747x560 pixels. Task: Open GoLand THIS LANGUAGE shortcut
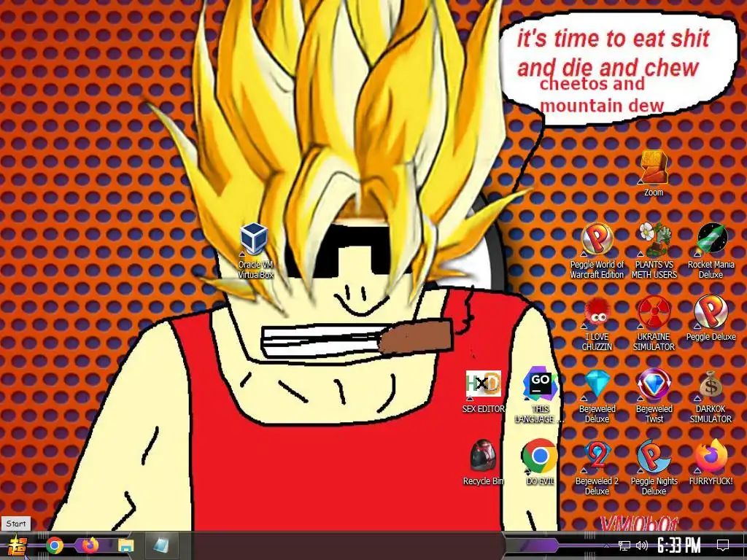[540, 395]
